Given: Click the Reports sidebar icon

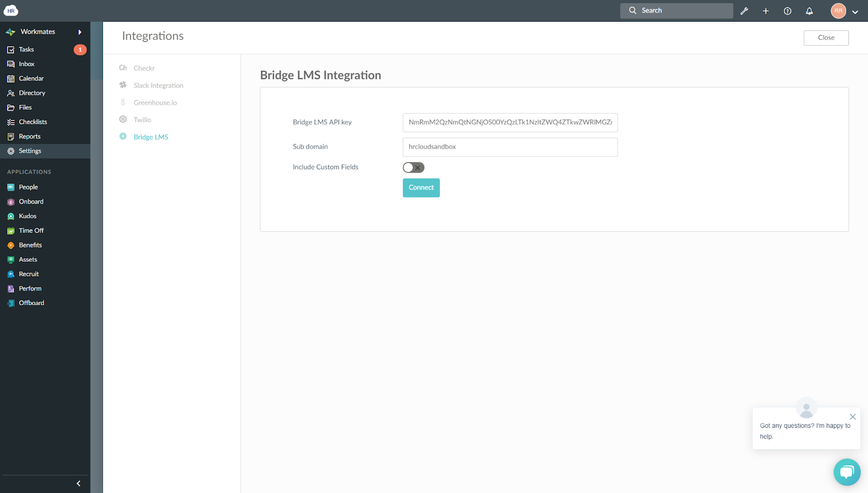Looking at the screenshot, I should 11,137.
